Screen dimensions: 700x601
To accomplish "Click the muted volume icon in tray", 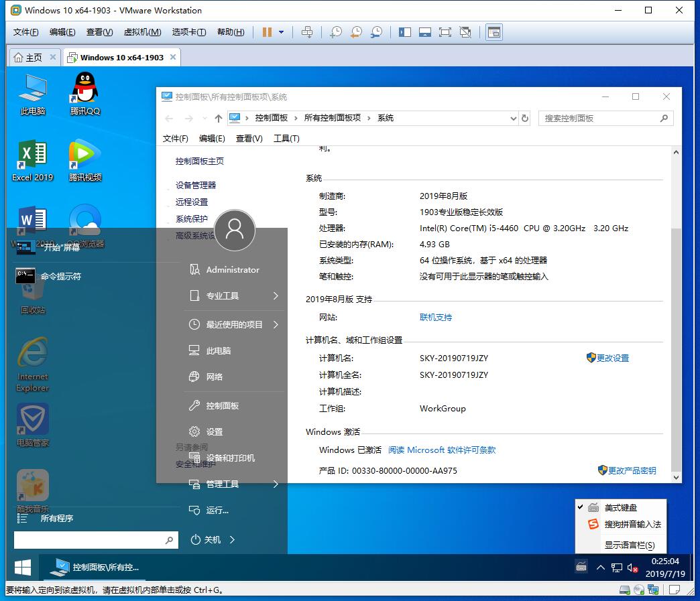I will tap(632, 567).
